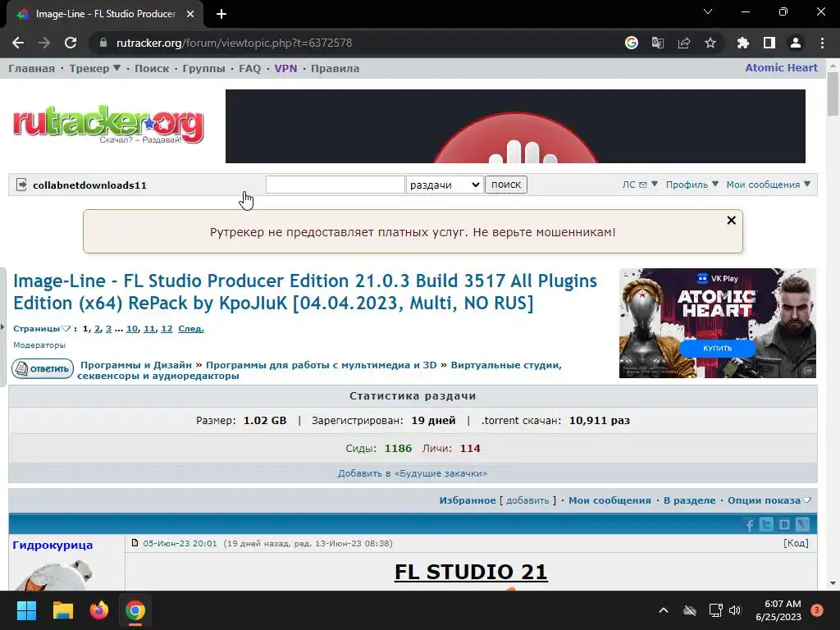Click the ответить reply button

[43, 368]
